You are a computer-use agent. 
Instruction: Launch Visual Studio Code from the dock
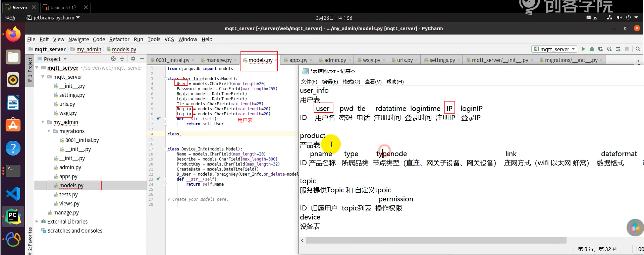click(x=13, y=194)
